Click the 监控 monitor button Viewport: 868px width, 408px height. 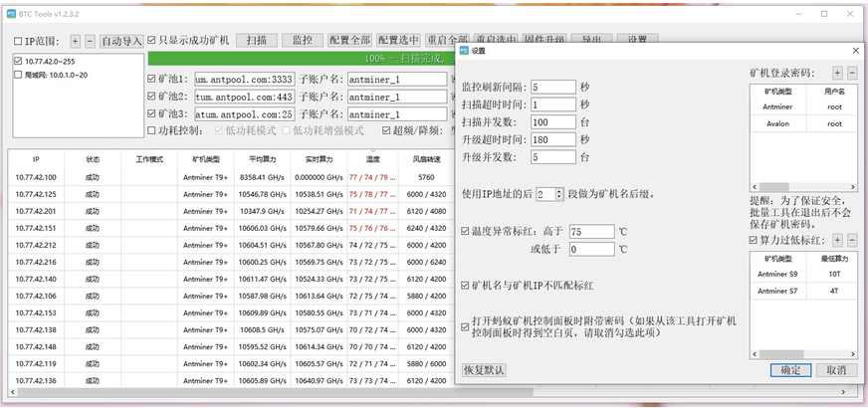pyautogui.click(x=302, y=41)
